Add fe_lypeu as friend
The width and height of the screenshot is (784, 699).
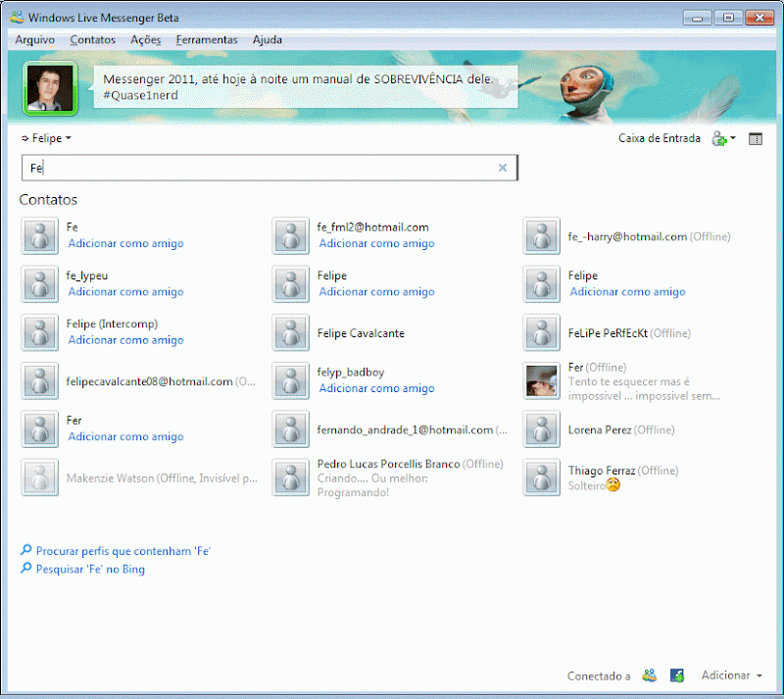point(126,292)
